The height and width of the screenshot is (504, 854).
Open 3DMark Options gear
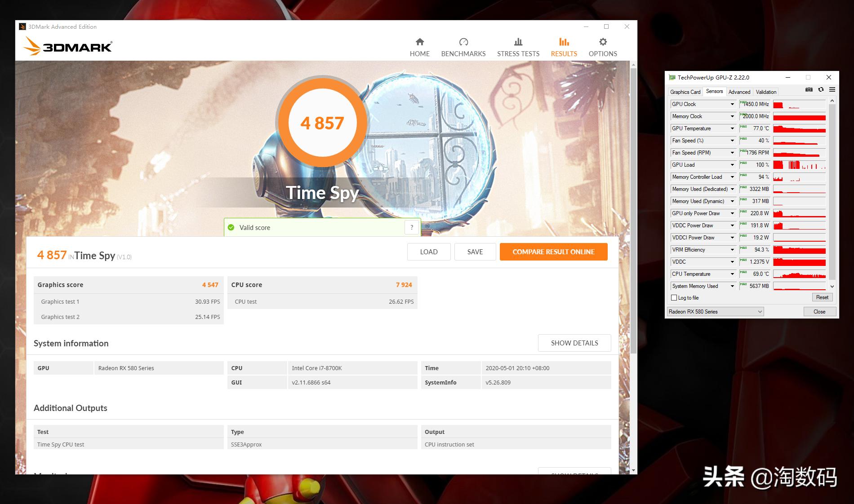point(603,47)
